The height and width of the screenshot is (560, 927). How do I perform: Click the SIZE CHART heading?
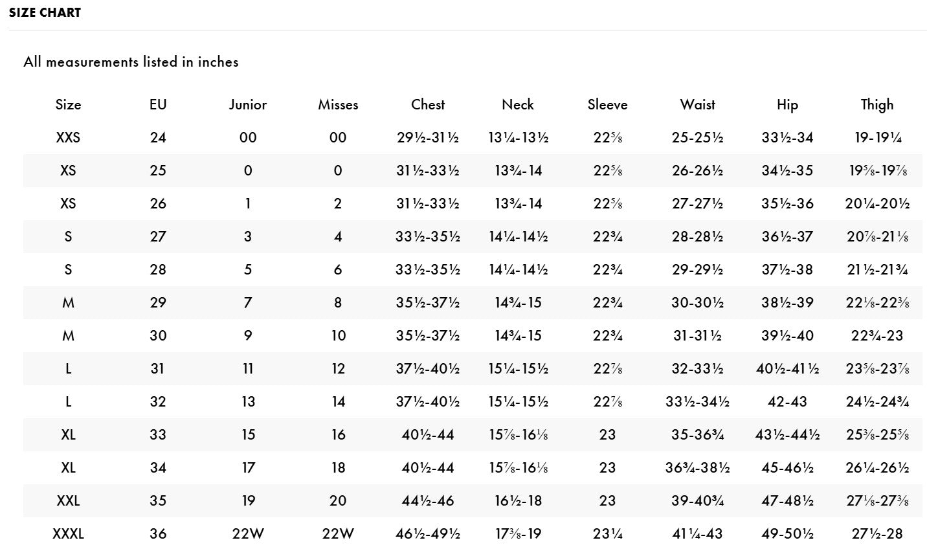pos(45,12)
